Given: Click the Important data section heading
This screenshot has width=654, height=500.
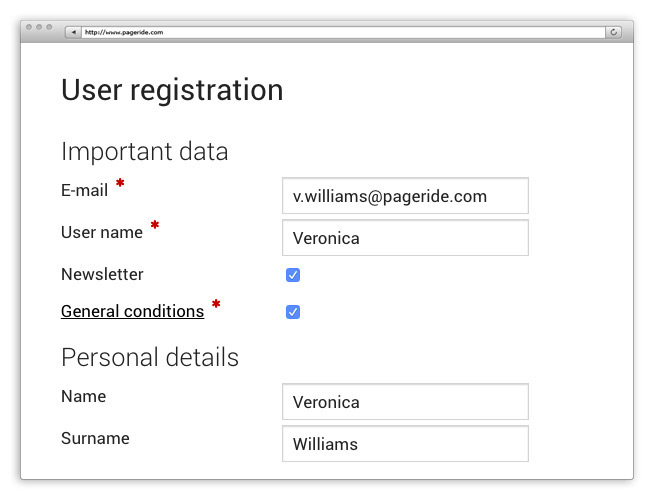Looking at the screenshot, I should coord(145,151).
